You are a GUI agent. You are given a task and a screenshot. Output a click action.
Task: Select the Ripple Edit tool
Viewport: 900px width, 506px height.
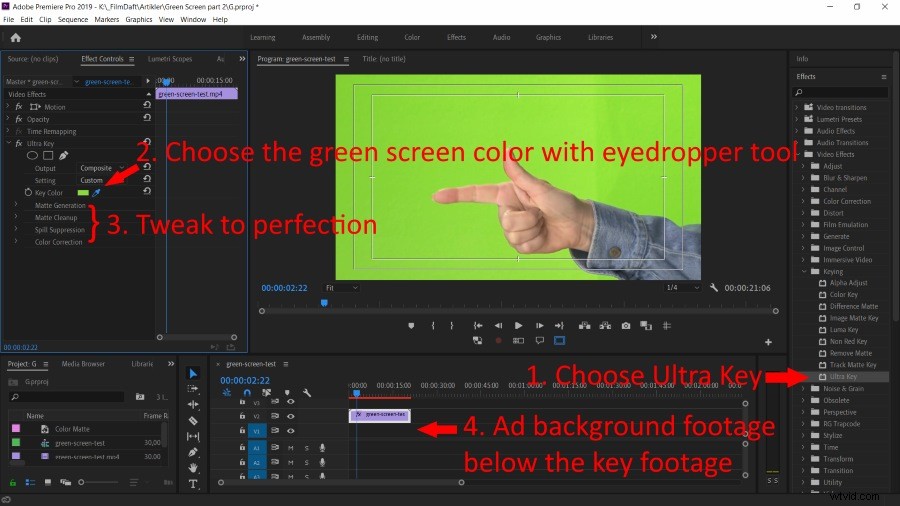(193, 404)
